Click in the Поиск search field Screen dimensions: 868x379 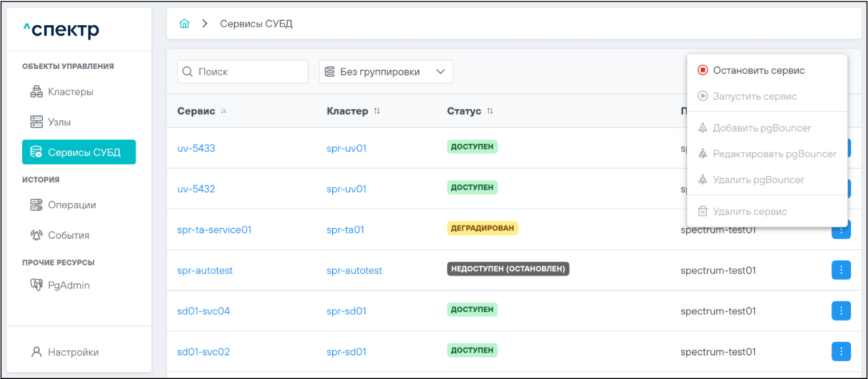pyautogui.click(x=249, y=72)
